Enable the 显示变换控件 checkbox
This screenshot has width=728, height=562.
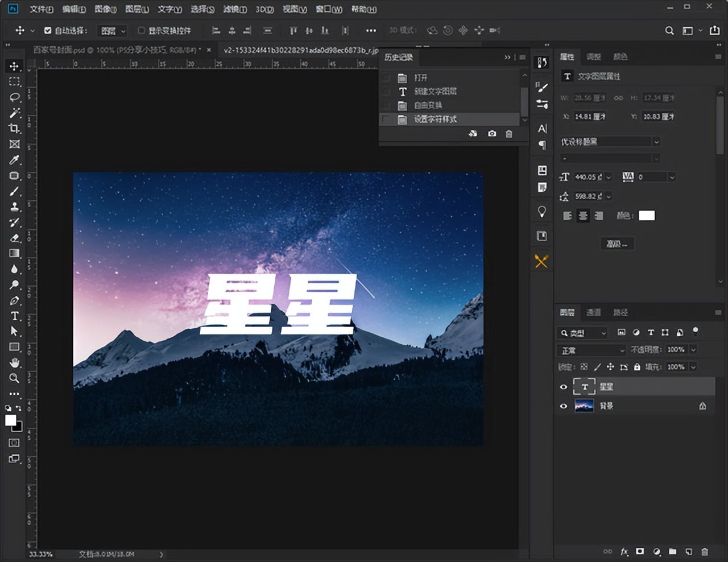142,31
